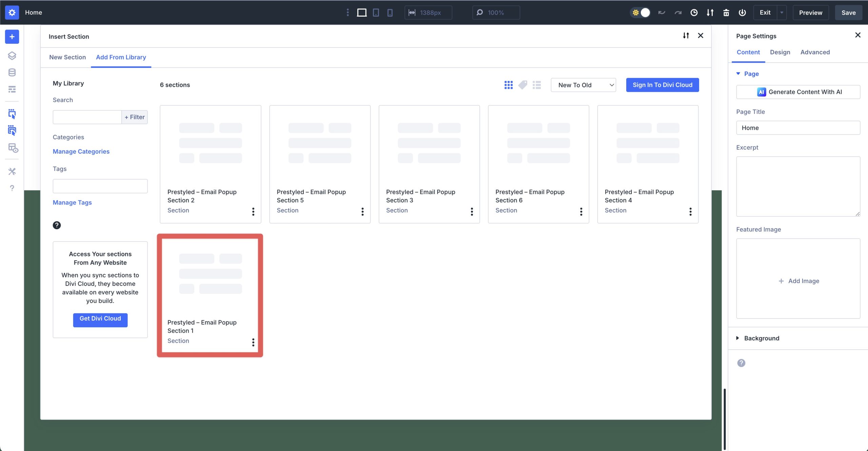Toggle the builder light/dark mode switch
Image resolution: width=868 pixels, height=451 pixels.
(x=640, y=12)
